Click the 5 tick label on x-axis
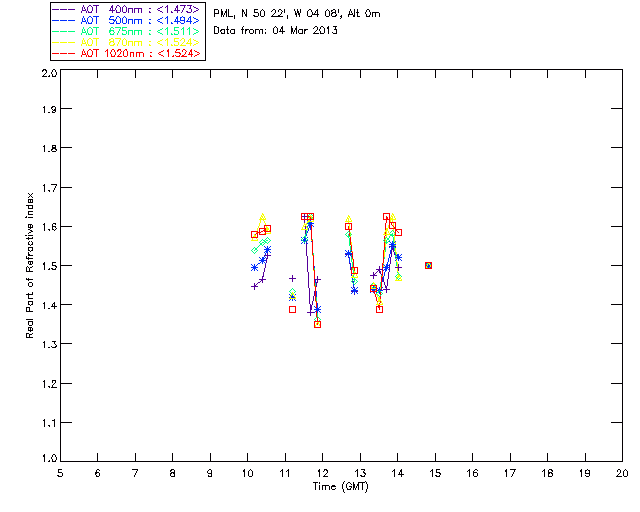Screen dimensions: 640x512 (x=60, y=473)
